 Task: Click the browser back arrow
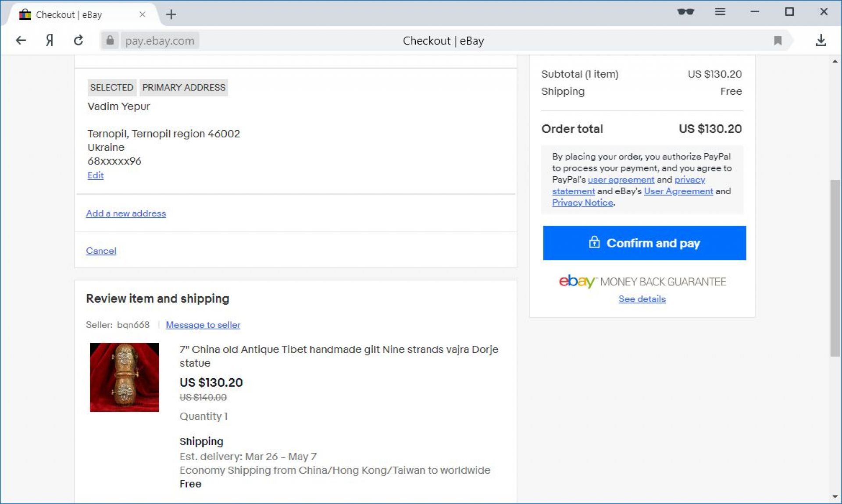click(x=21, y=41)
